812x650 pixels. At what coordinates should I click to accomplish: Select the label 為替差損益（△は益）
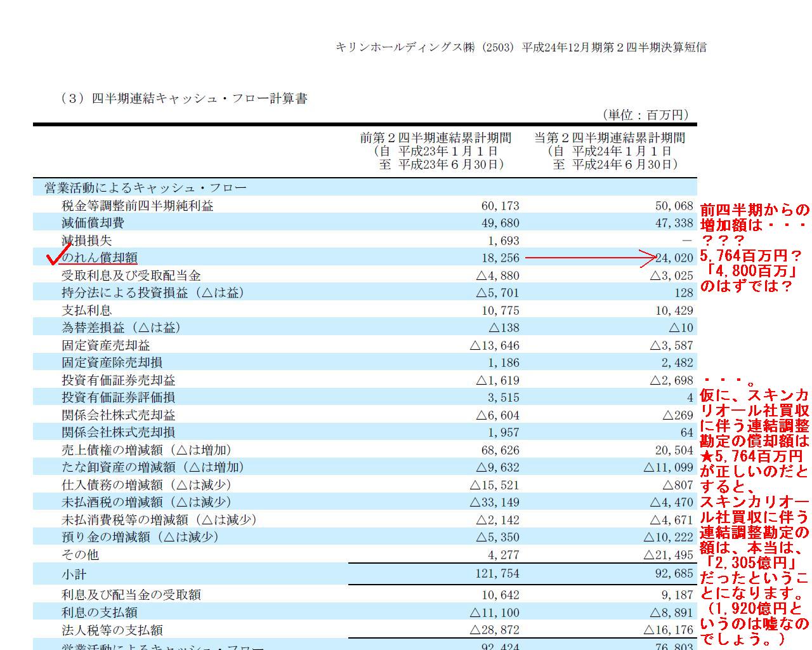coord(122,328)
